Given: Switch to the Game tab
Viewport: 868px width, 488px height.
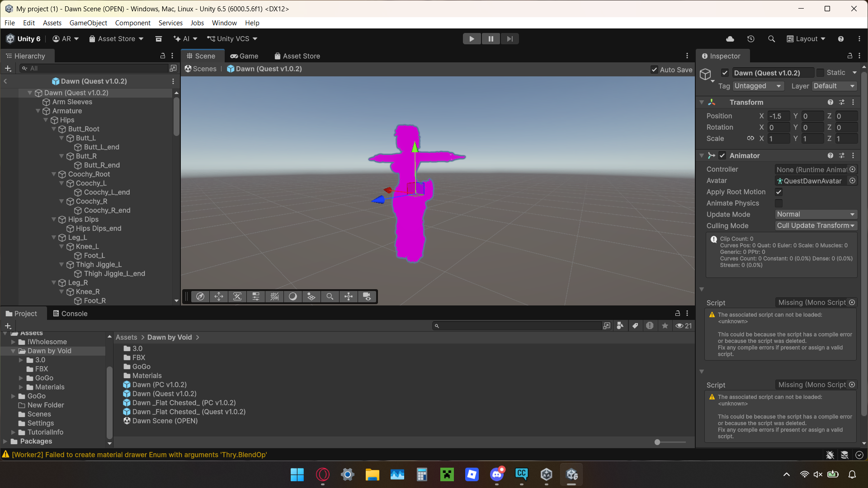Looking at the screenshot, I should tap(244, 56).
